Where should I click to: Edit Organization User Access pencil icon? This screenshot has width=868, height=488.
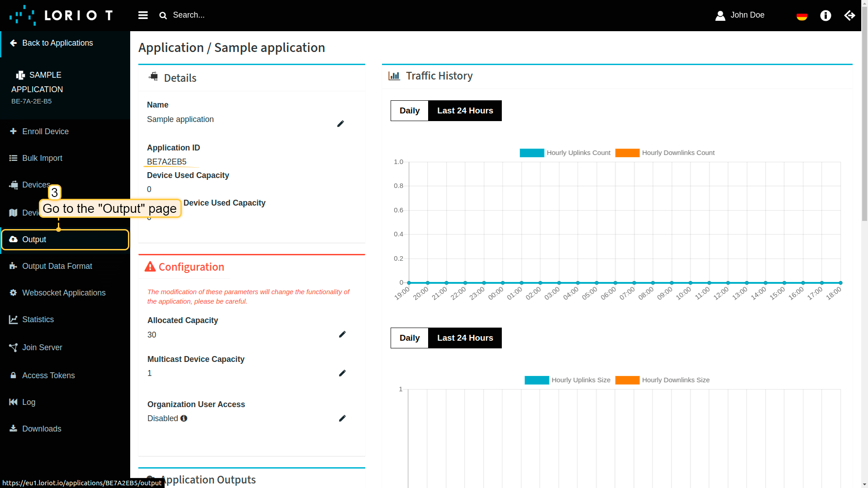tap(342, 418)
